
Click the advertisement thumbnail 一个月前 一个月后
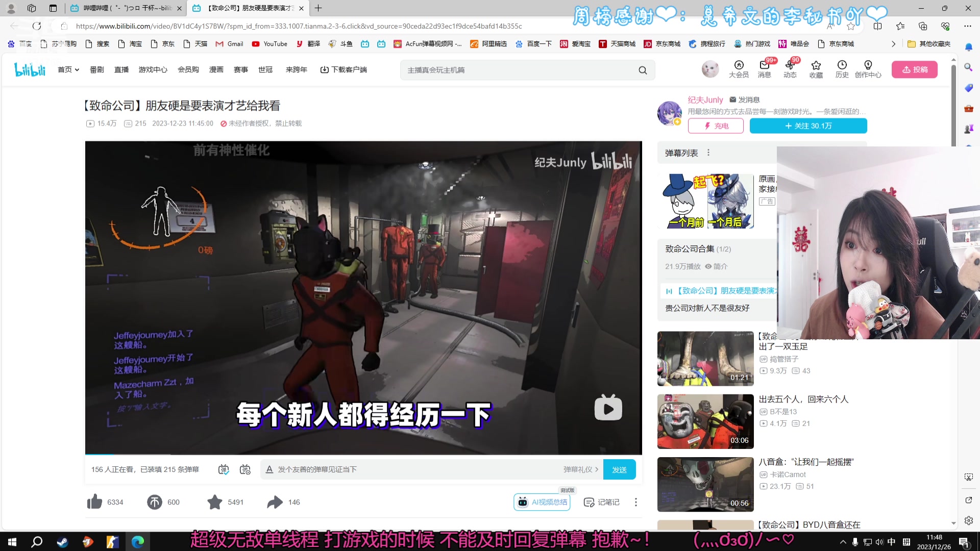click(705, 201)
